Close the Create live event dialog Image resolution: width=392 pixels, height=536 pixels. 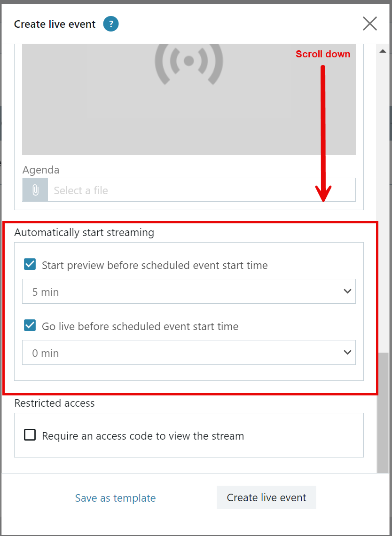click(x=370, y=24)
